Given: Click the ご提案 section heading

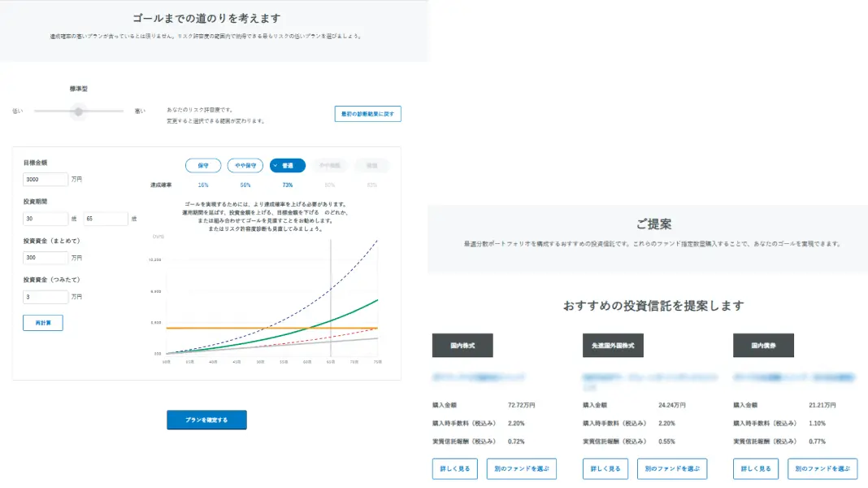Looking at the screenshot, I should click(x=653, y=224).
